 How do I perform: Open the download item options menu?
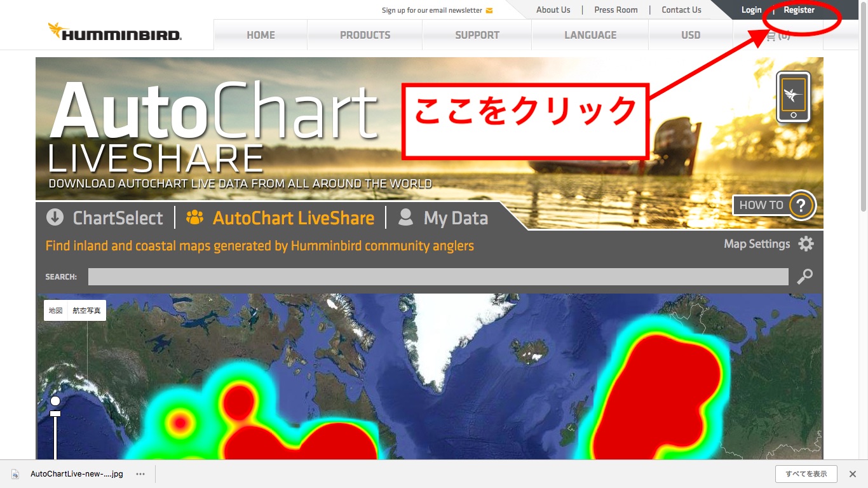(140, 474)
